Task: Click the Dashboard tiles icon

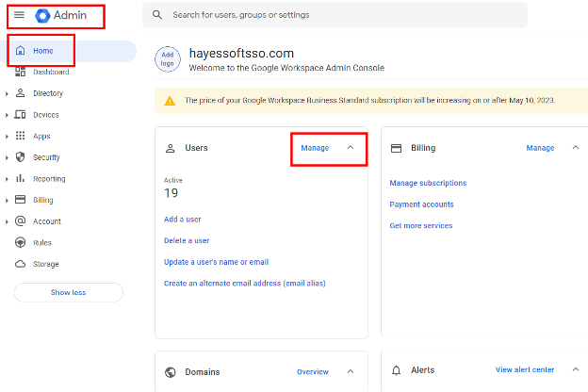Action: click(20, 72)
